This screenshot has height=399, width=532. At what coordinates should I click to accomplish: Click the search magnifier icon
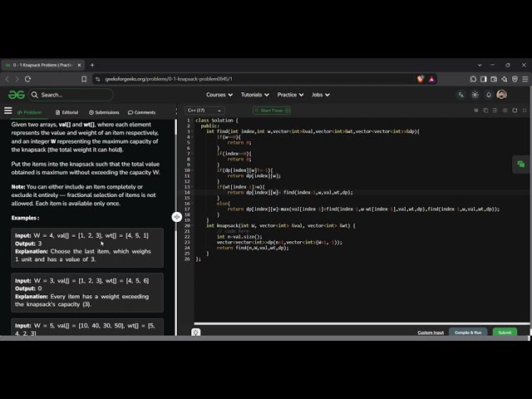(35, 95)
